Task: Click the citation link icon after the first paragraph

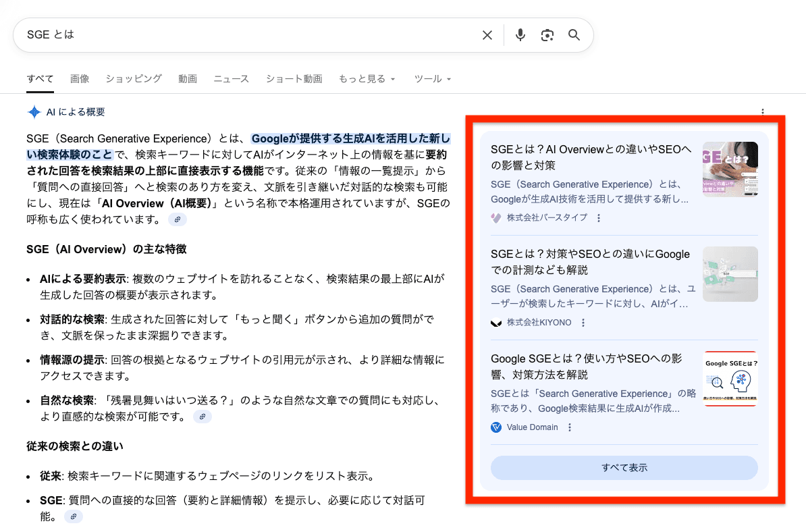Action: pos(177,219)
